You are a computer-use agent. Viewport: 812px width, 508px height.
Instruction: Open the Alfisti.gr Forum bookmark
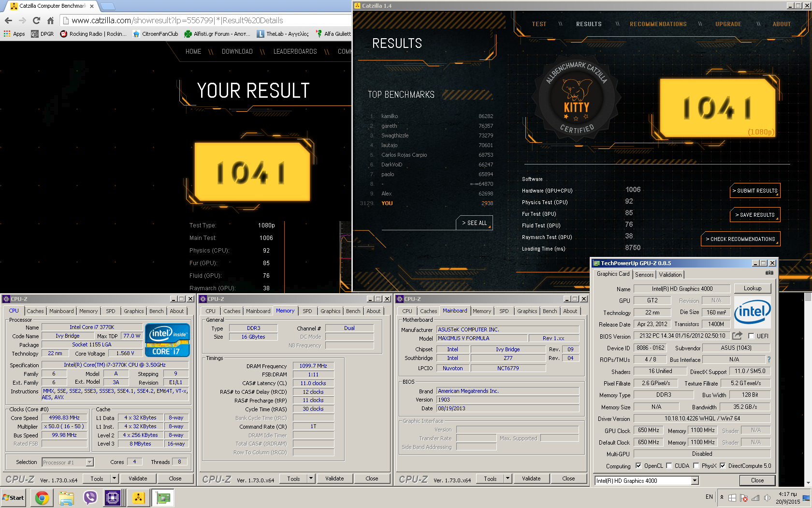[x=217, y=34]
